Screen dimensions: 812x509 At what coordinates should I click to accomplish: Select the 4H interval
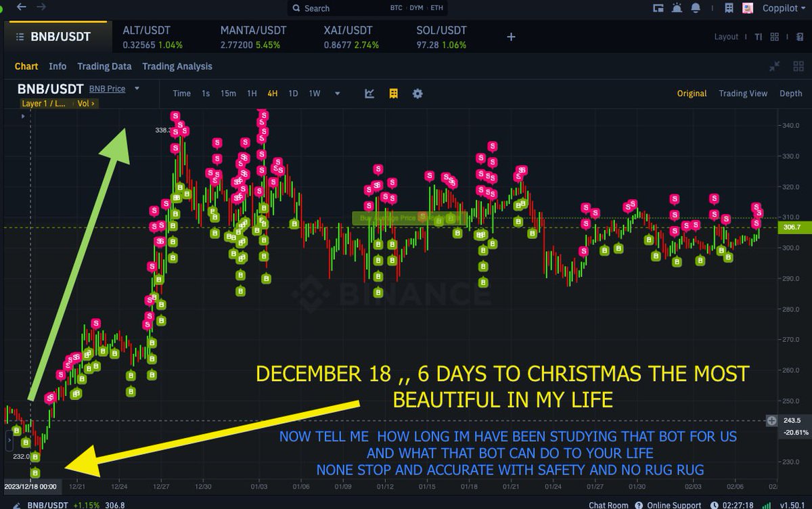(x=272, y=93)
